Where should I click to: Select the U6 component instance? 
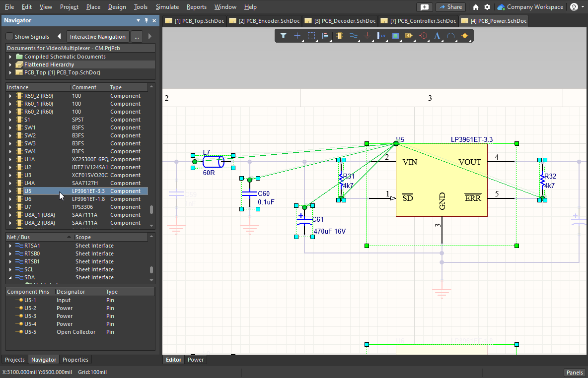tap(28, 199)
